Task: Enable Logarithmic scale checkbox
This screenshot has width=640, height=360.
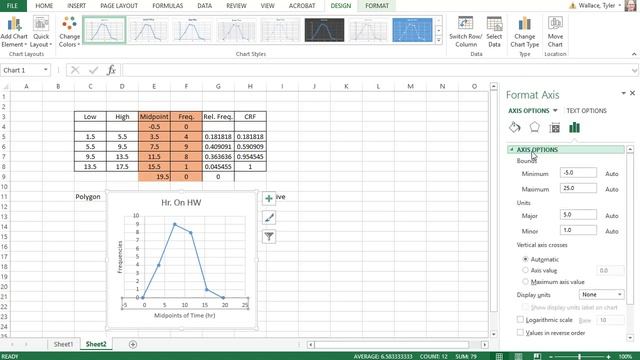Action: coord(520,320)
